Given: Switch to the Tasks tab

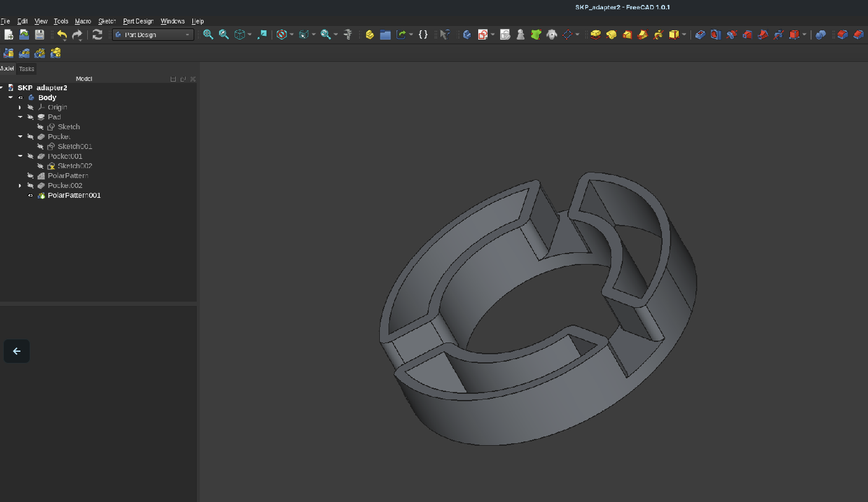Looking at the screenshot, I should (x=27, y=69).
